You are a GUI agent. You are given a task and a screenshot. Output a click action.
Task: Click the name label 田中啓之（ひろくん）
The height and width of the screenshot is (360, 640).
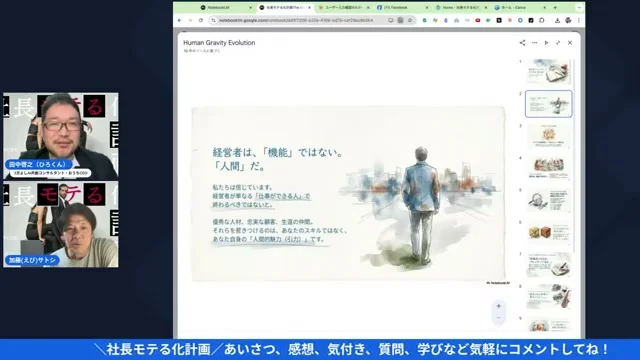[x=39, y=164]
